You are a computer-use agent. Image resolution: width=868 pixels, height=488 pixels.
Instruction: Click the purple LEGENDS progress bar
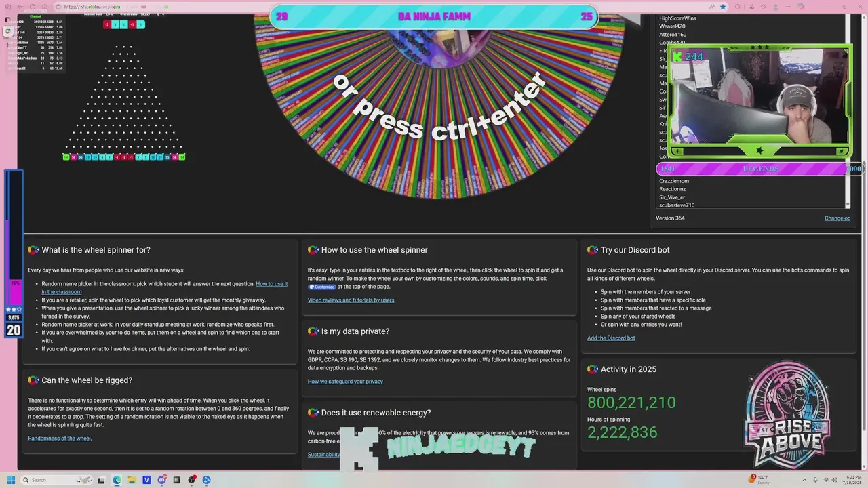point(759,169)
